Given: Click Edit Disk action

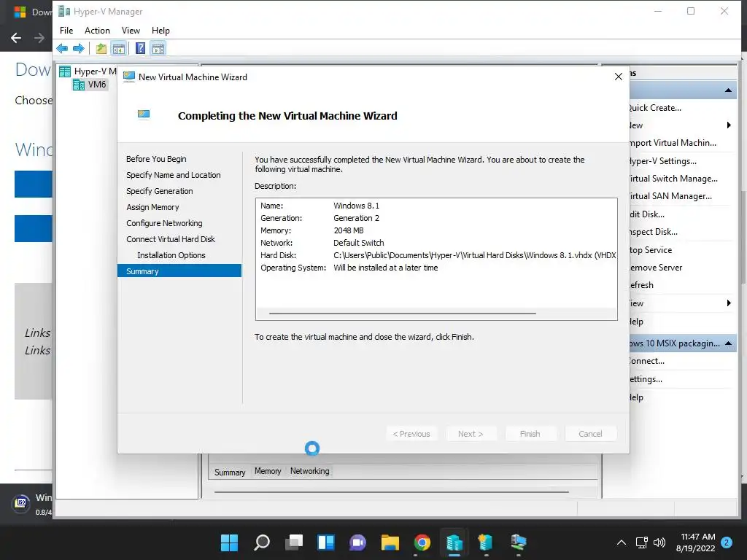Looking at the screenshot, I should click(647, 214).
